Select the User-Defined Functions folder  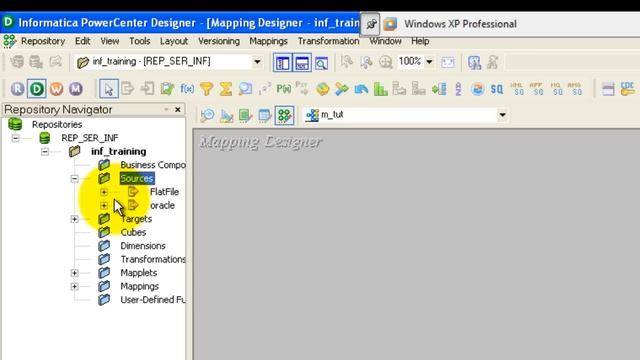(x=153, y=300)
